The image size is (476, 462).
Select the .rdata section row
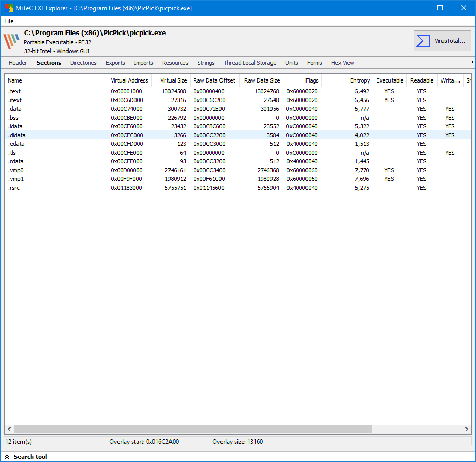[237, 161]
